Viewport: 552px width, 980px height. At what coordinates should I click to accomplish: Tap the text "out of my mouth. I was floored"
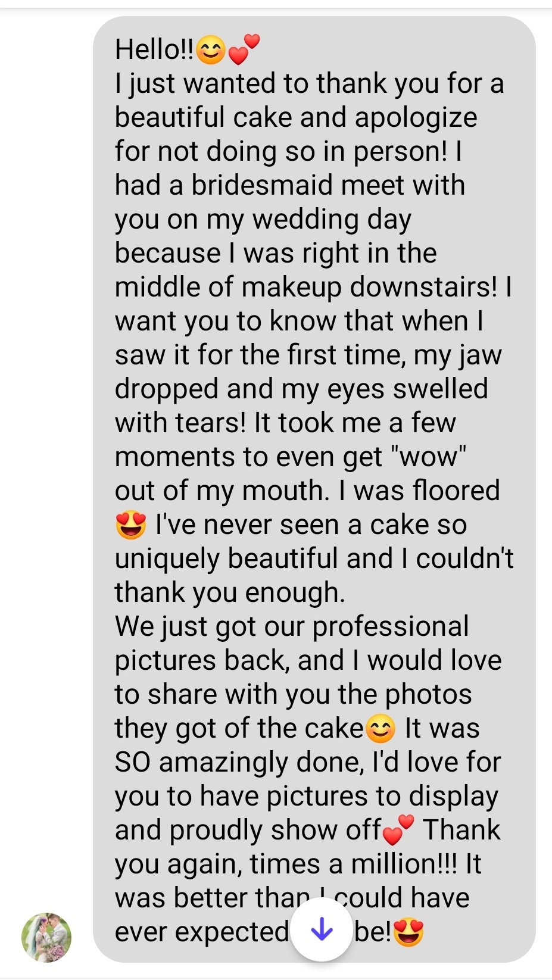point(307,491)
